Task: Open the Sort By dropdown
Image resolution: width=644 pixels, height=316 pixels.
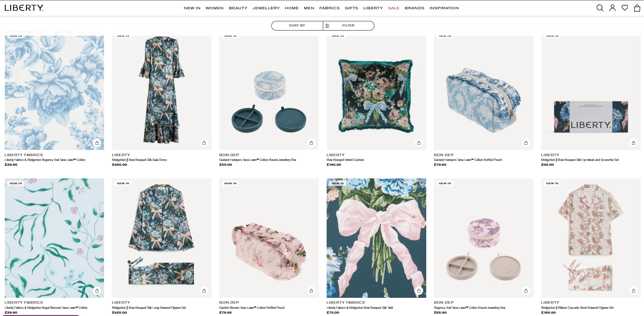Action: pos(297,26)
